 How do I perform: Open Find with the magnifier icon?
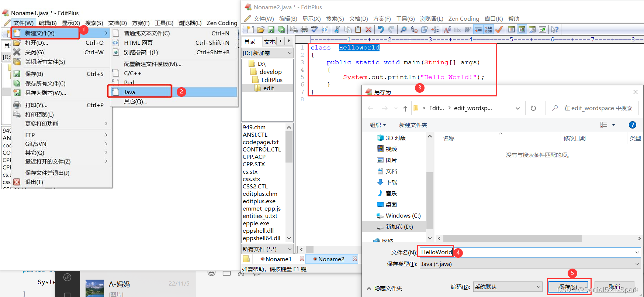click(404, 30)
